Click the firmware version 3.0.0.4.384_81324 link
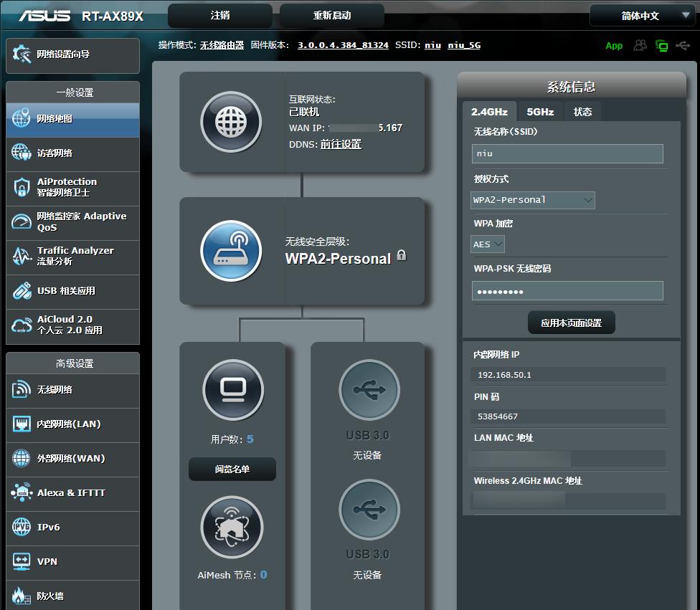 tap(343, 45)
